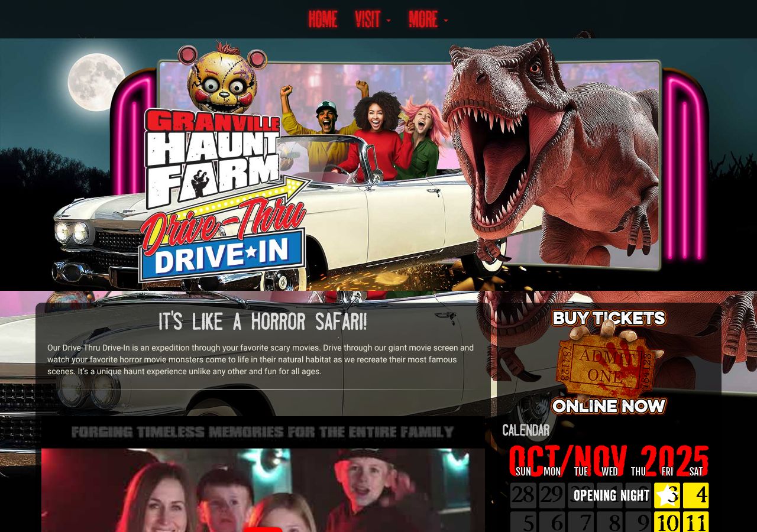
Task: Click the WED column header
Action: pos(610,472)
